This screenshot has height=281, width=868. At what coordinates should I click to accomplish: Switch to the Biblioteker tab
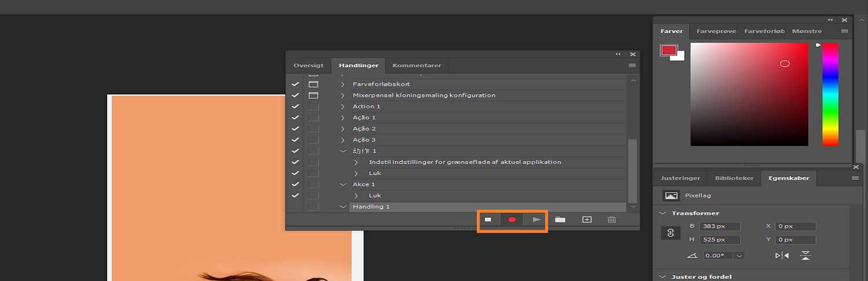(734, 178)
